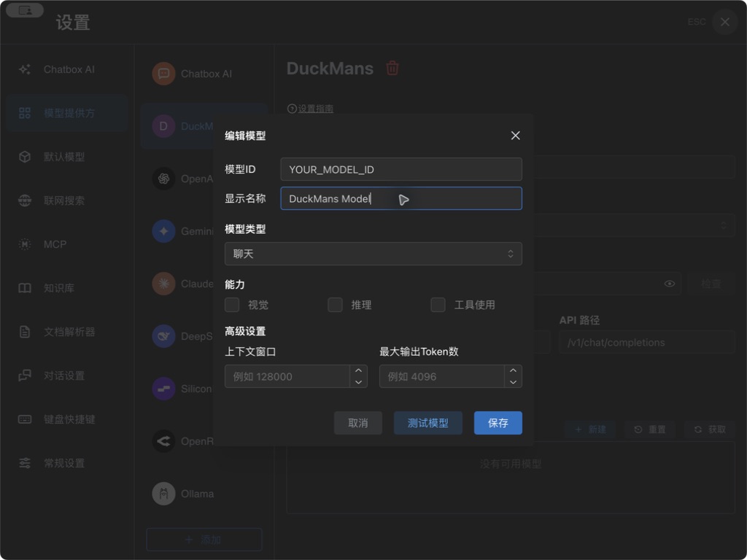Screen dimensions: 747x560
Task: Click the 默认模型 cube icon
Action: click(x=25, y=157)
